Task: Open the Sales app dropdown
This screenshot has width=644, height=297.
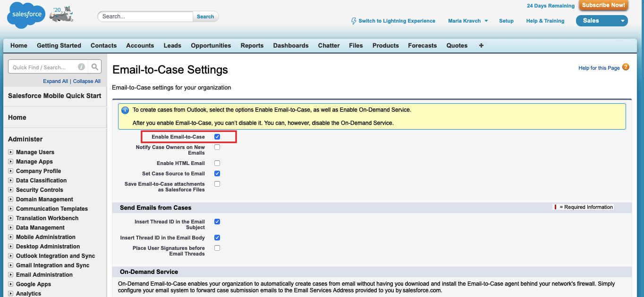Action: [x=602, y=21]
